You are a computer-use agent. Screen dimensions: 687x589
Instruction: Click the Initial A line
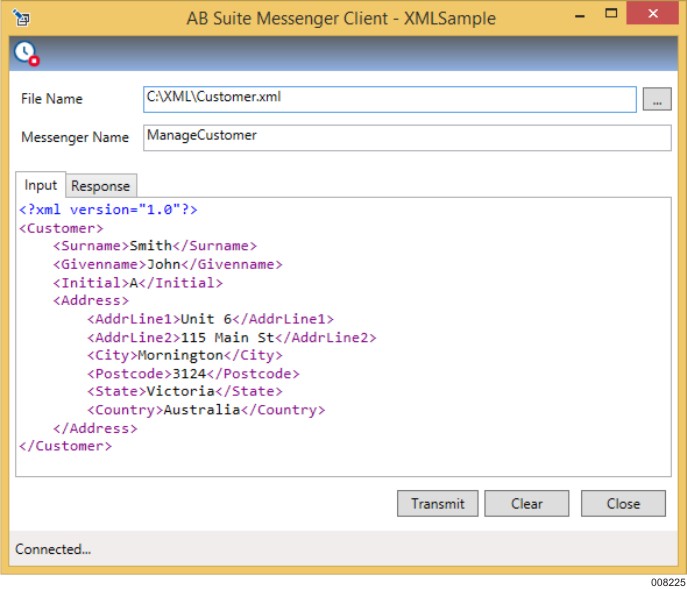(x=138, y=283)
